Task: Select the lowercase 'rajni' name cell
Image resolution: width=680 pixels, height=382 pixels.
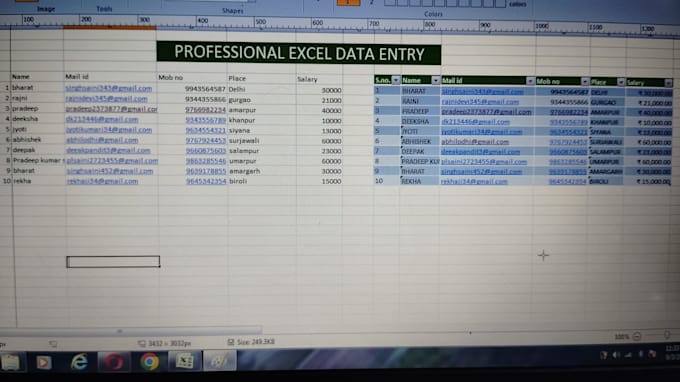Action: [20, 98]
